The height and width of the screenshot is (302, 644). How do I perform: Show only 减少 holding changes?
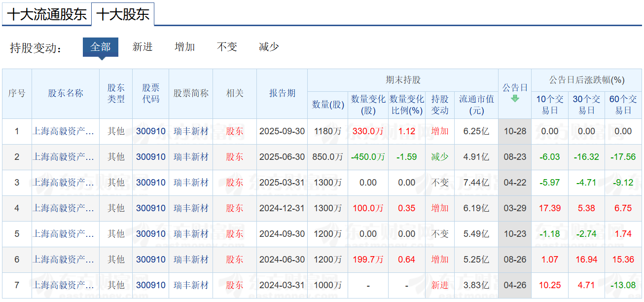click(x=269, y=47)
